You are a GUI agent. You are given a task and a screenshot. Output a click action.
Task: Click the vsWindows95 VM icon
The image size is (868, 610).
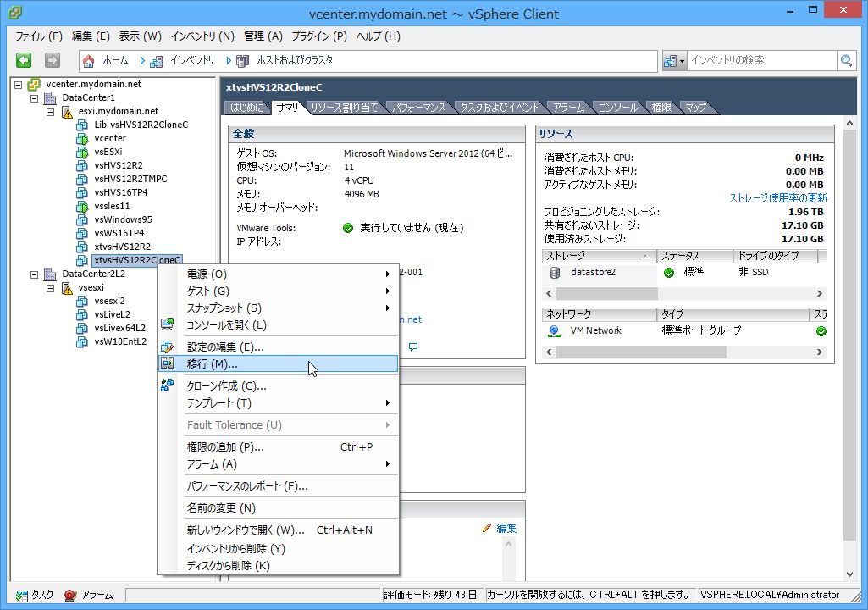point(82,220)
